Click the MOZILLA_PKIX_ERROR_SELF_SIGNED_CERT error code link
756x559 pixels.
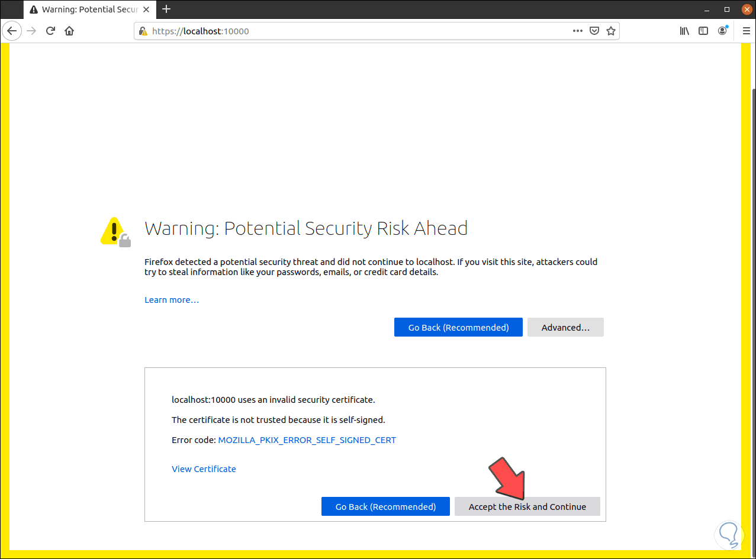(307, 440)
